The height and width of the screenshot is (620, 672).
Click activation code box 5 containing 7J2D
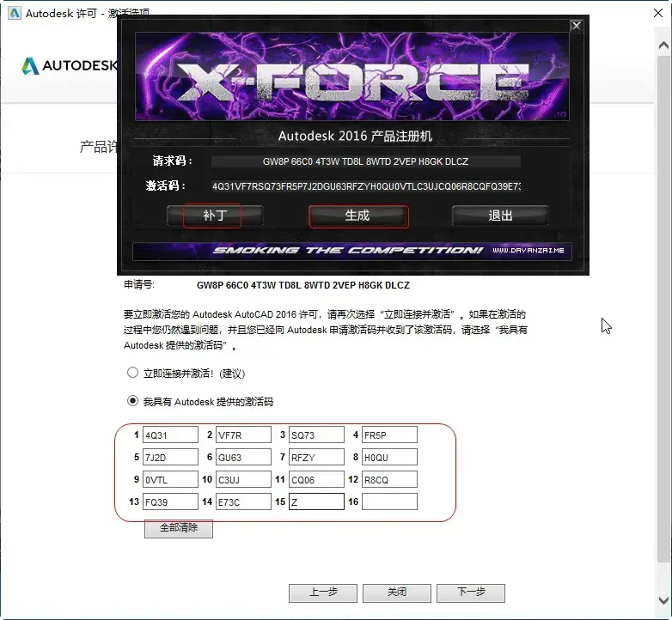pos(170,457)
